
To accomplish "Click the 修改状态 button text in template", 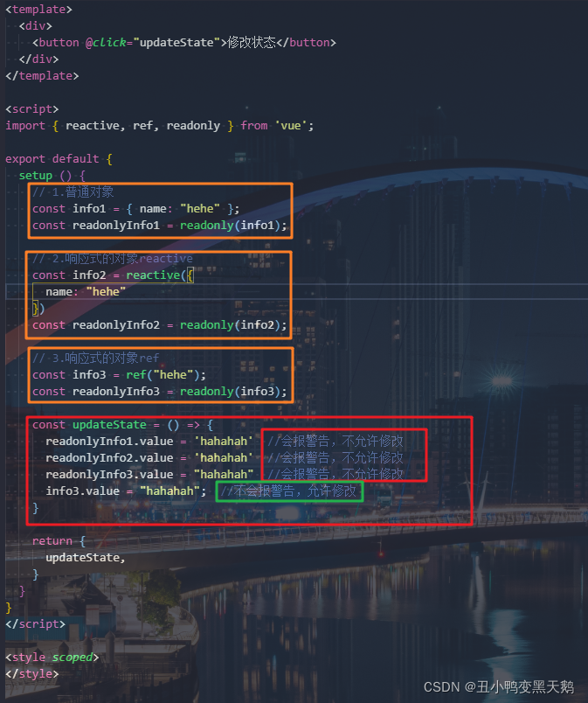I will (x=252, y=43).
